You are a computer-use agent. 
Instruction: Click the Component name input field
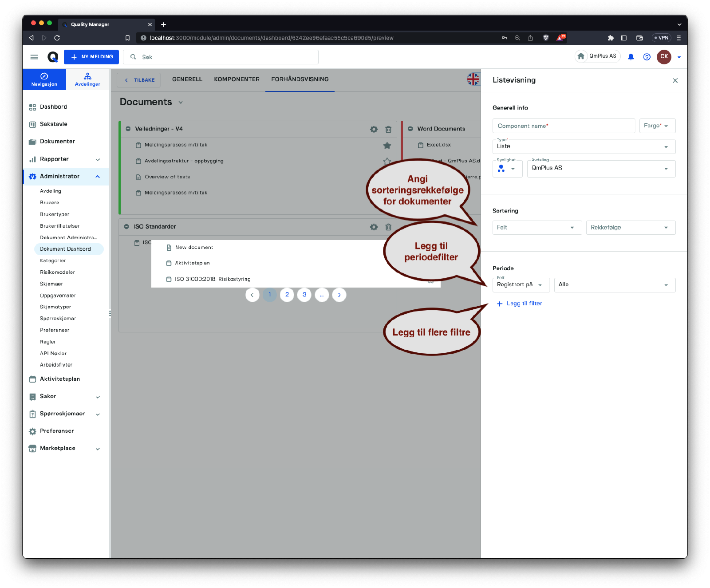point(564,126)
